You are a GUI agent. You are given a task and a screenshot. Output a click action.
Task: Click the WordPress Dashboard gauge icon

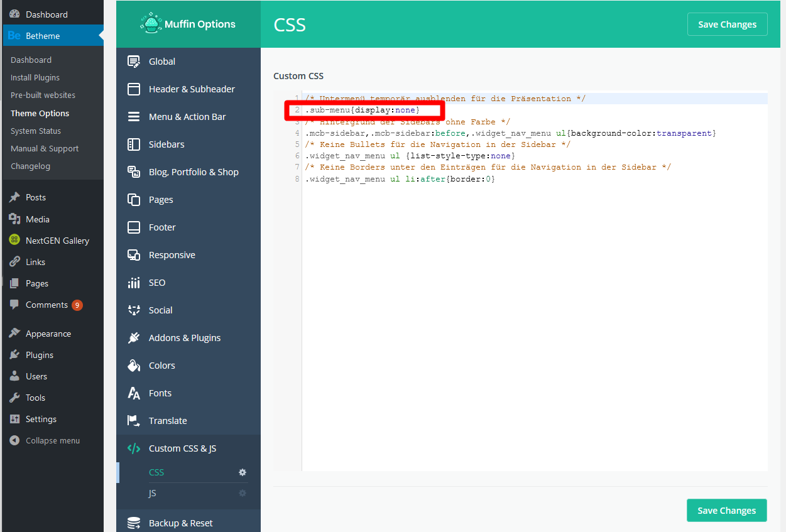coord(14,14)
